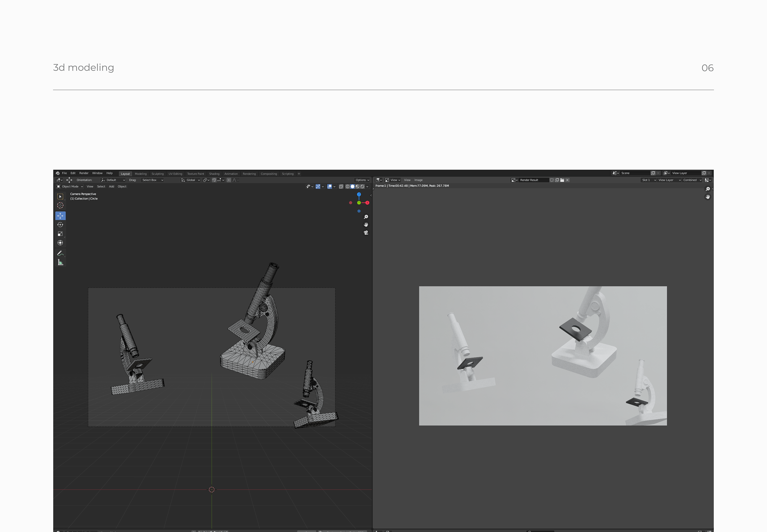The width and height of the screenshot is (767, 532).
Task: Select the Scale tool
Action: coord(60,234)
